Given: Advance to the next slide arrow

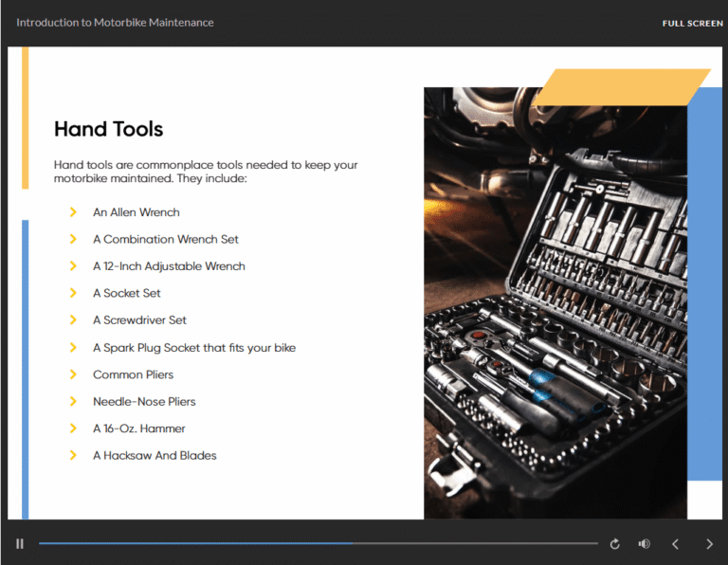Looking at the screenshot, I should click(x=709, y=544).
